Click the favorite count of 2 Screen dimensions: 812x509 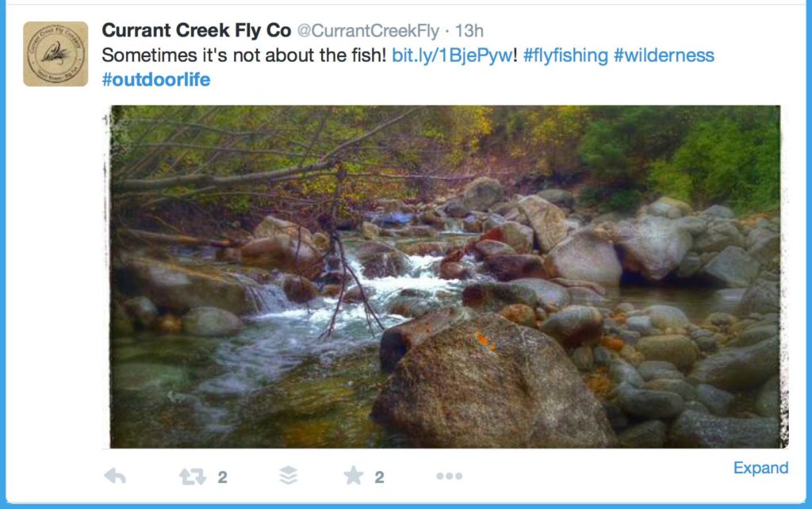(379, 476)
